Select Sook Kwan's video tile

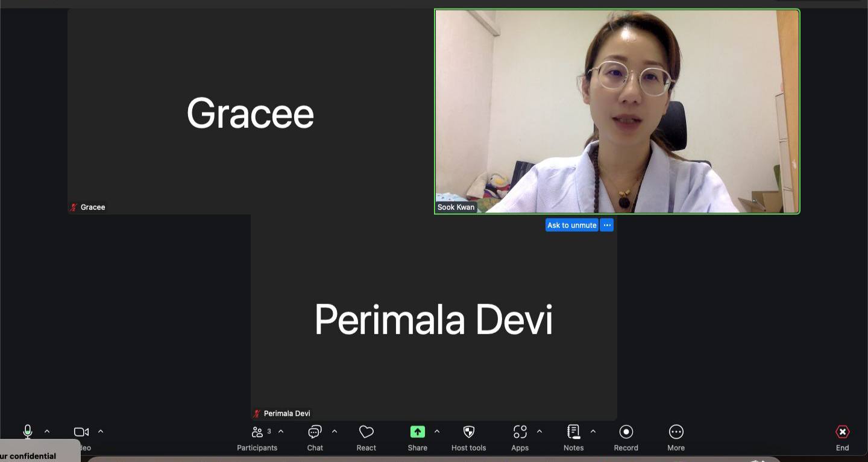[x=617, y=112]
